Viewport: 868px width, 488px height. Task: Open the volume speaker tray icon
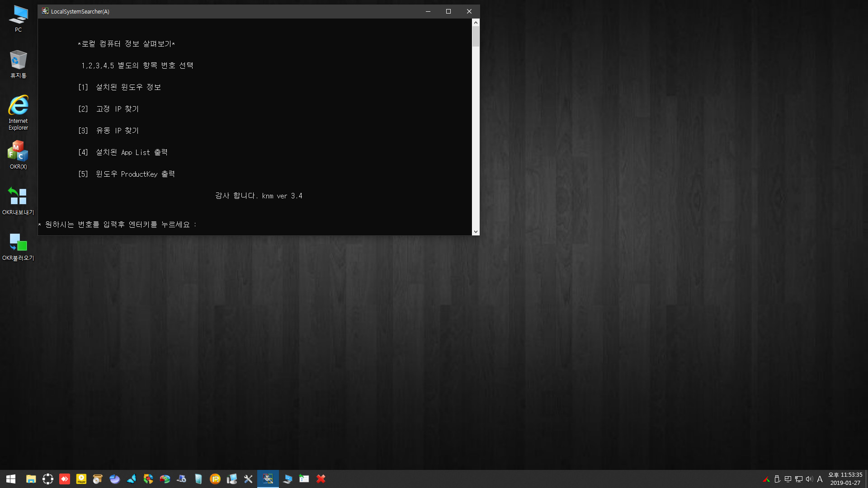point(809,479)
